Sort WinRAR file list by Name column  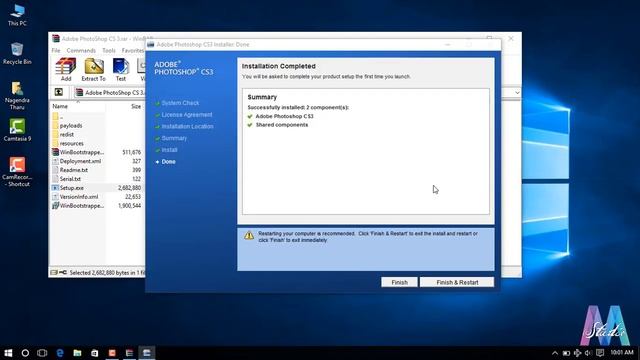coord(60,106)
